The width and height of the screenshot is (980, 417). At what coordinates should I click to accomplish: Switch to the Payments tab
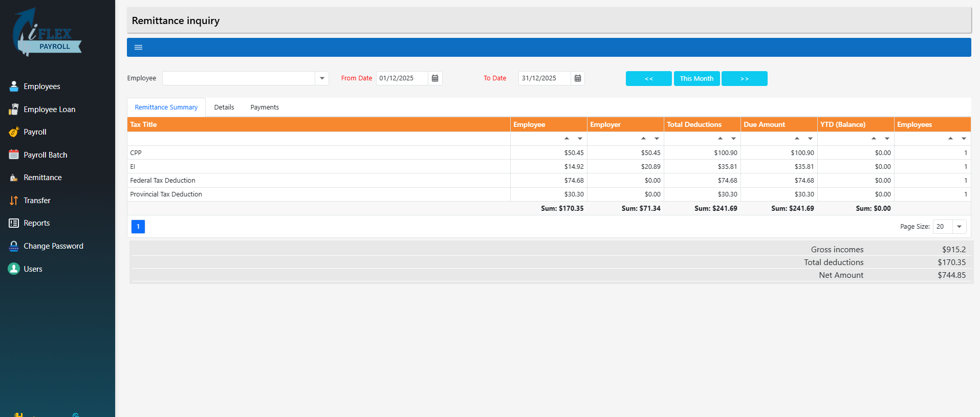265,107
